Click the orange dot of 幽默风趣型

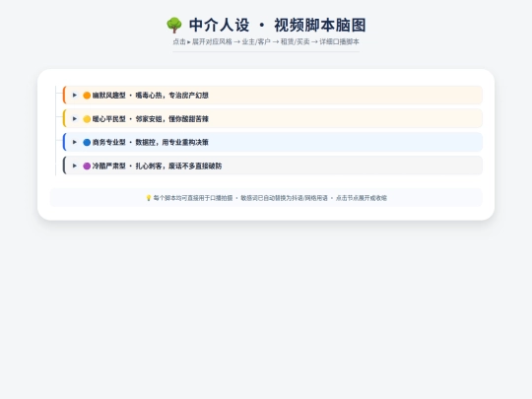pos(87,96)
